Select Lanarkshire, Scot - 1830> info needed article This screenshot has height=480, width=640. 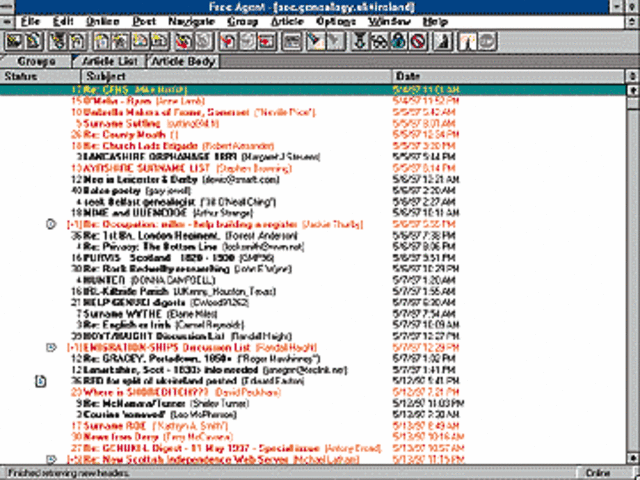pyautogui.click(x=313, y=370)
